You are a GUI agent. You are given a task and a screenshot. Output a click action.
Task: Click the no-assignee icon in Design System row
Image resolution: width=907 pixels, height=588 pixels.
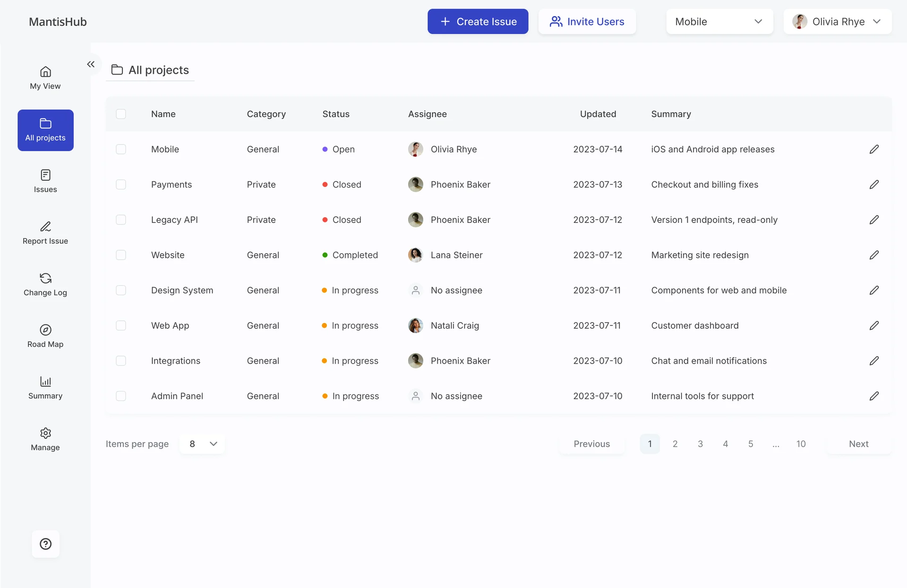415,290
